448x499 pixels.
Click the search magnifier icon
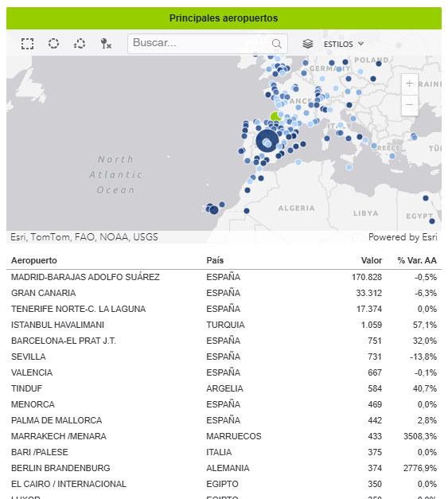pyautogui.click(x=277, y=44)
